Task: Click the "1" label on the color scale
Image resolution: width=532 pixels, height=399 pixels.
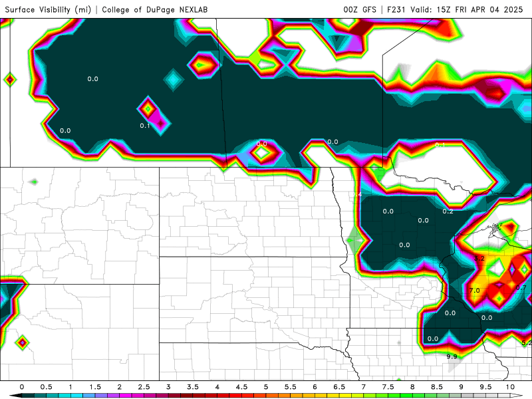Action: click(x=70, y=387)
